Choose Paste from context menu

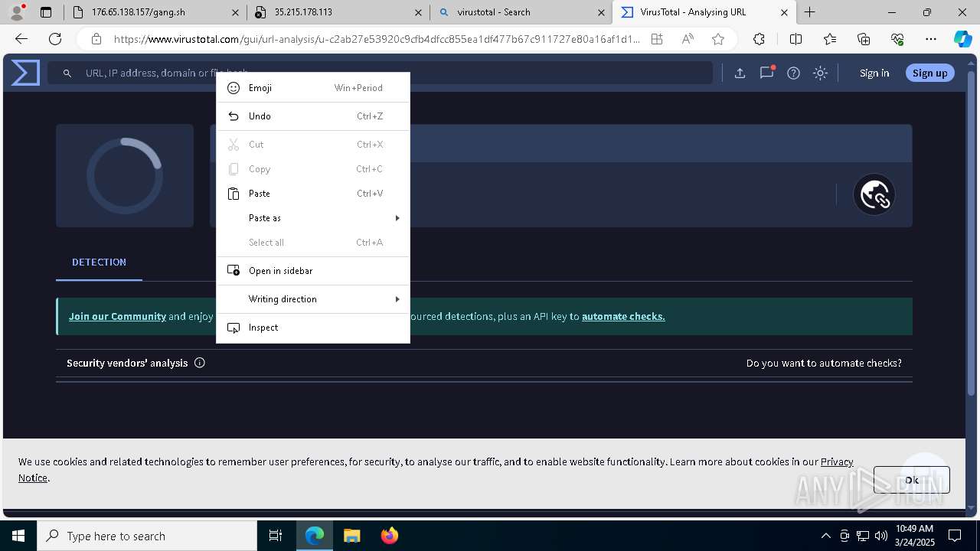[x=313, y=194]
